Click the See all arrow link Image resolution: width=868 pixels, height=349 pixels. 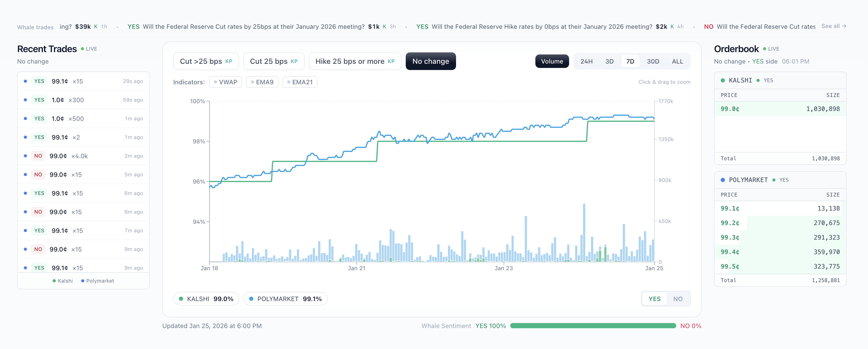[833, 26]
